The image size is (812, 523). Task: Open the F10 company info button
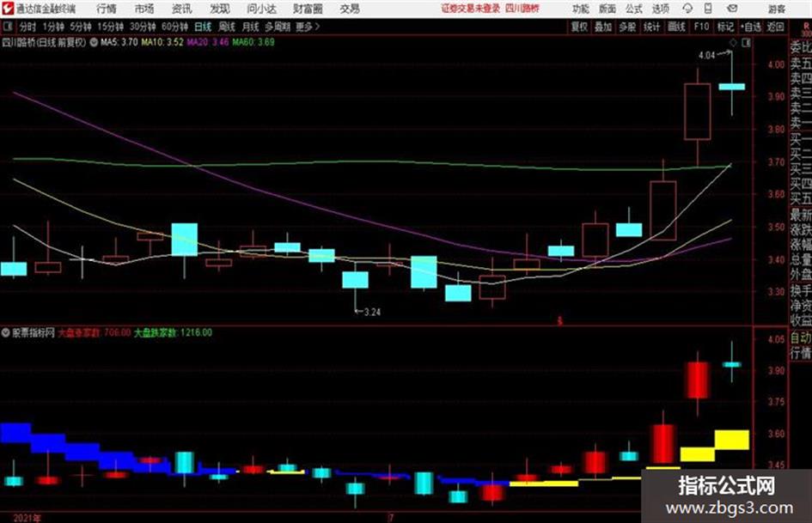(x=702, y=27)
